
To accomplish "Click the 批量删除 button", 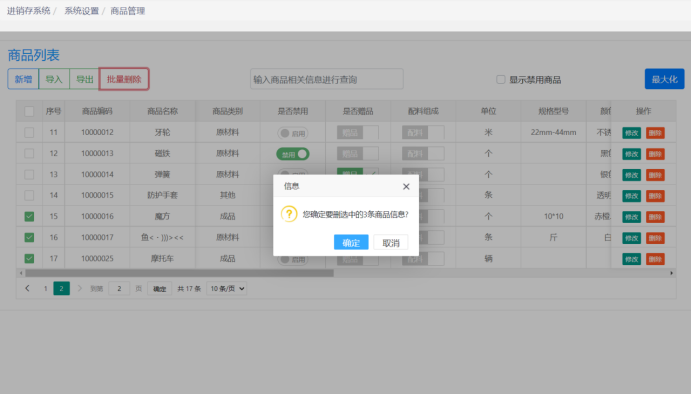I will point(124,79).
